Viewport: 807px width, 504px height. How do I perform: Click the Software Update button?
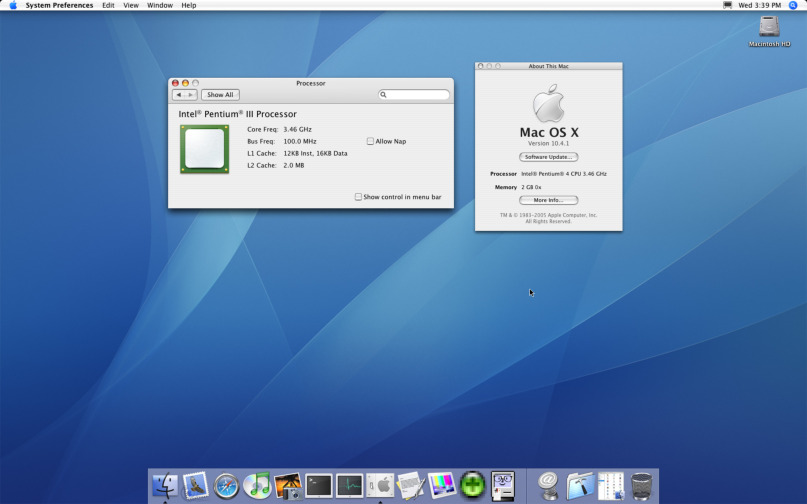point(548,157)
